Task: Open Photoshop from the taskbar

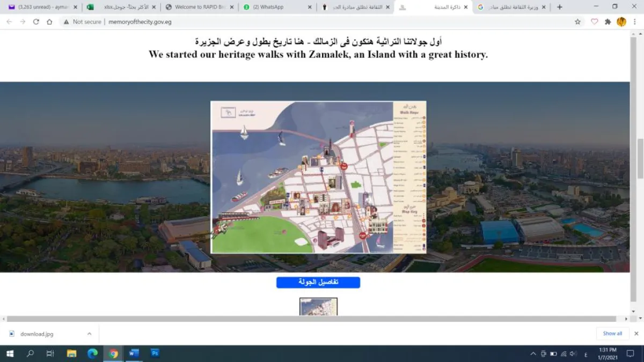Action: coord(155,353)
